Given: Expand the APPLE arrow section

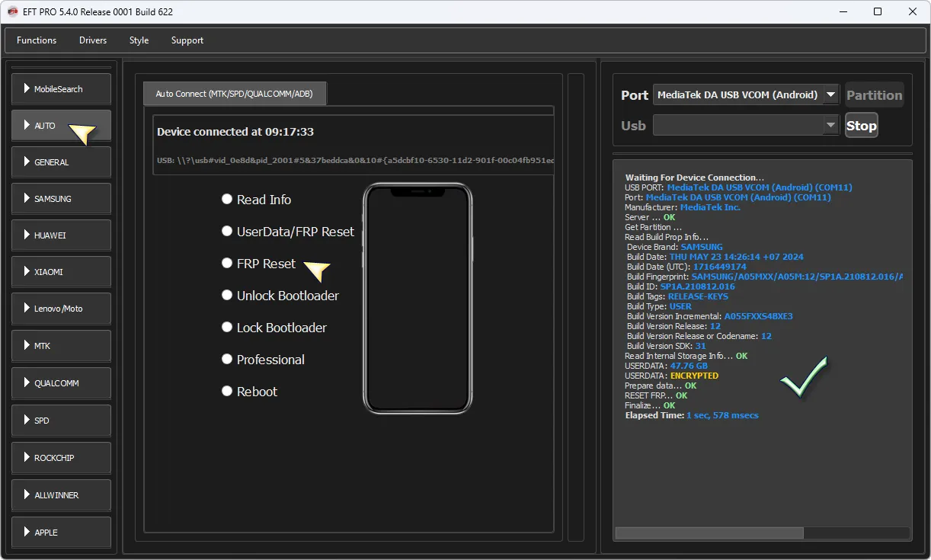Looking at the screenshot, I should pos(61,533).
